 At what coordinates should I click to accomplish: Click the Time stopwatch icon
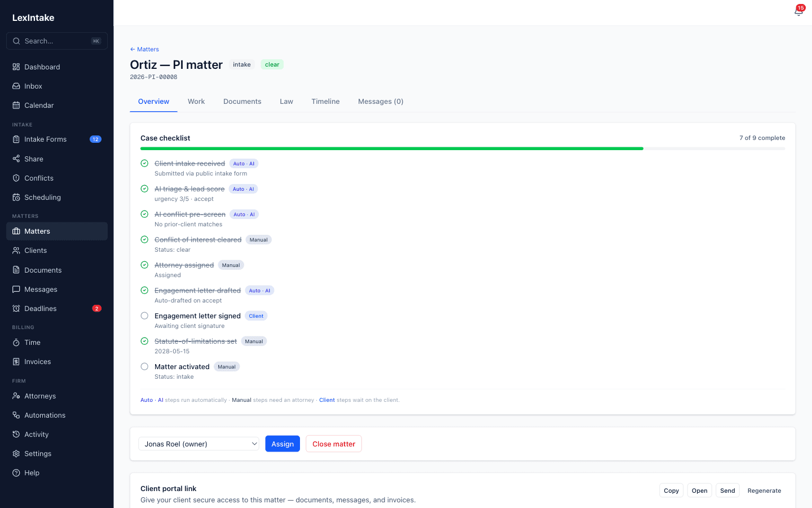click(16, 342)
